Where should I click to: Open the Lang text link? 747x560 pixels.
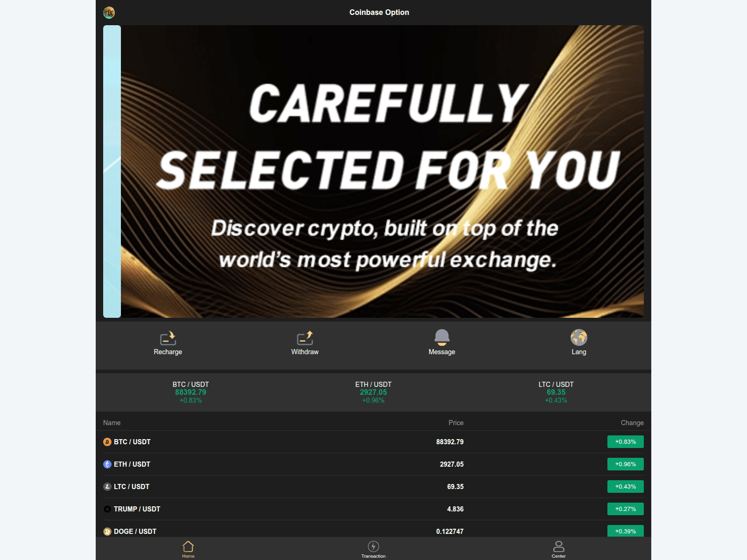pos(579,352)
